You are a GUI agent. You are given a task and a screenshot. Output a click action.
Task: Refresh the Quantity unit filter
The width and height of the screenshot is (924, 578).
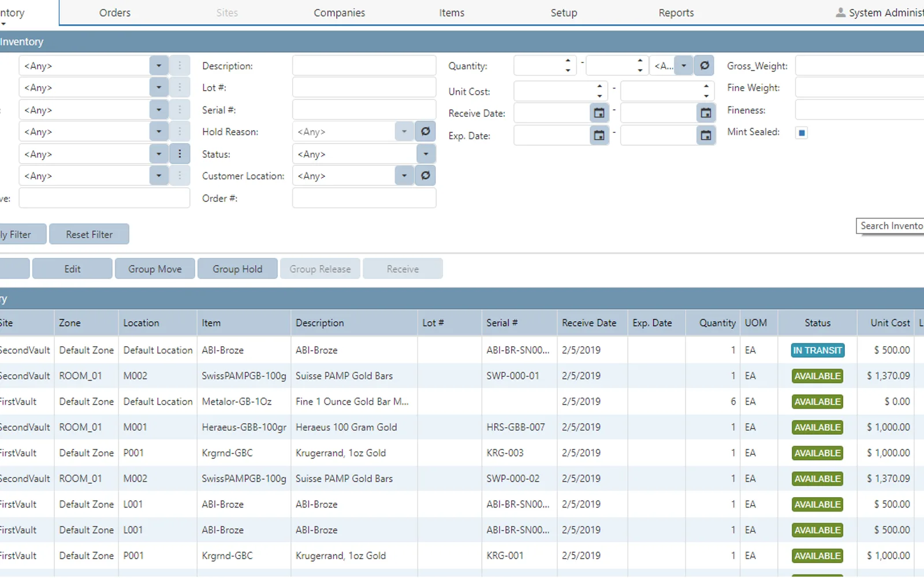(x=705, y=66)
